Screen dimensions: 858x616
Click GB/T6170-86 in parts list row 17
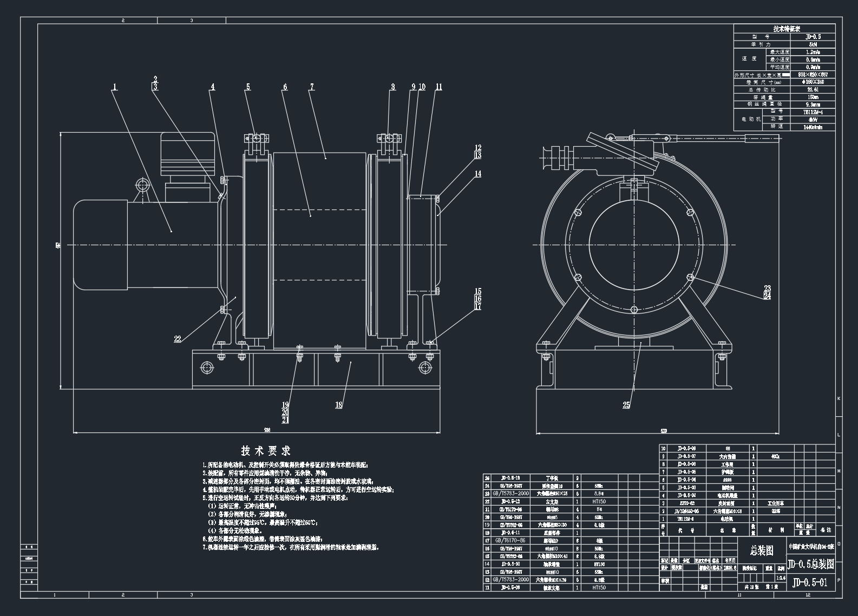click(x=510, y=540)
